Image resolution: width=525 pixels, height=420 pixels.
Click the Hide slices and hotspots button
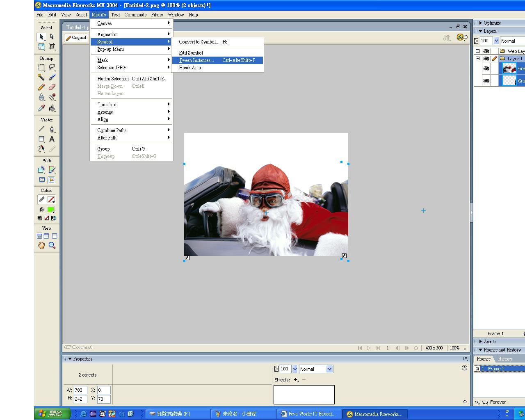click(42, 180)
